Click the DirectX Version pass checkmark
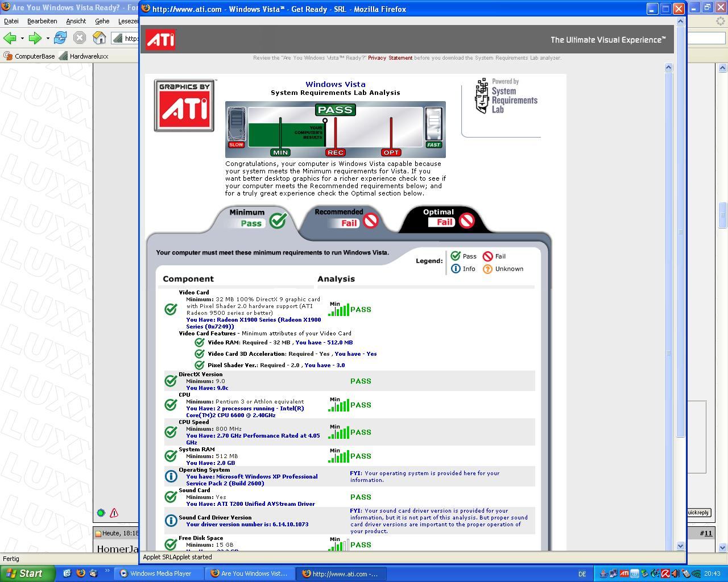728x582 pixels. click(x=171, y=381)
